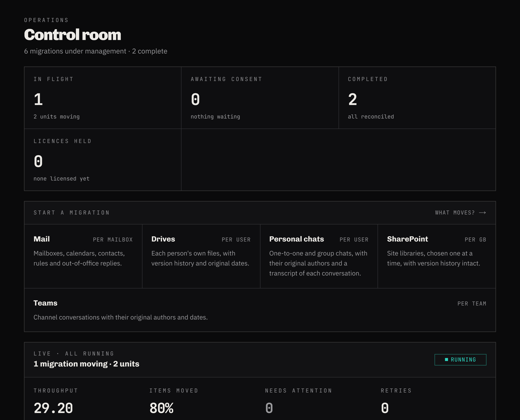Open the What moves? link
The width and height of the screenshot is (520, 420).
point(460,213)
